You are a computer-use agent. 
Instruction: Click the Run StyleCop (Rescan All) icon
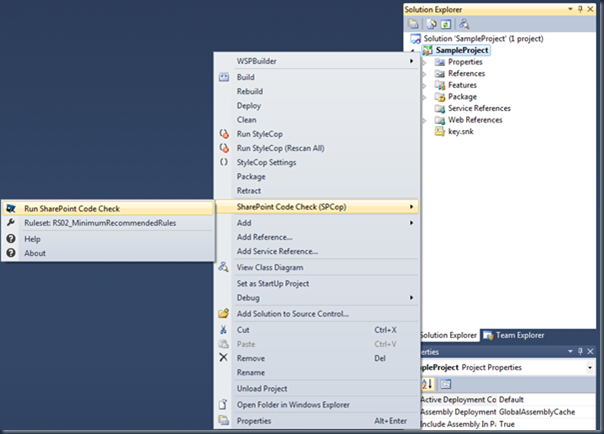pyautogui.click(x=224, y=148)
